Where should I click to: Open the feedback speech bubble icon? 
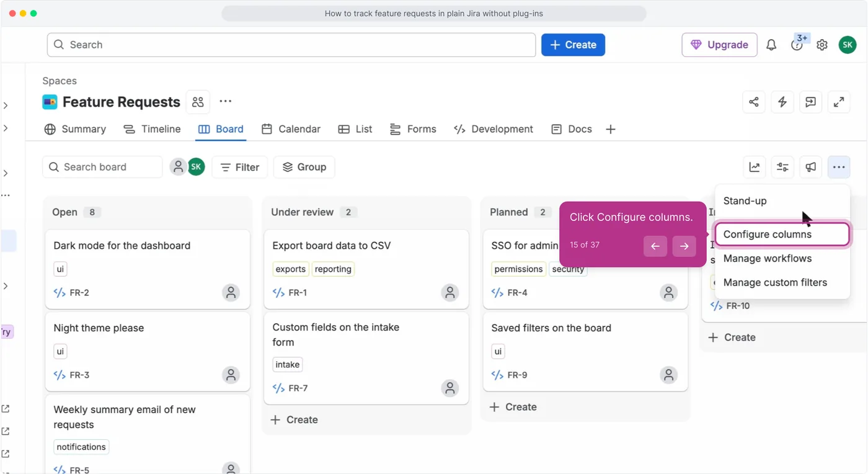(810, 102)
